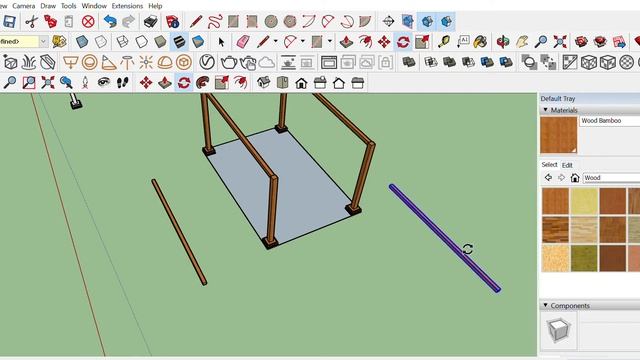Toggle Back Edges style
The height and width of the screenshot is (360, 640).
101,42
